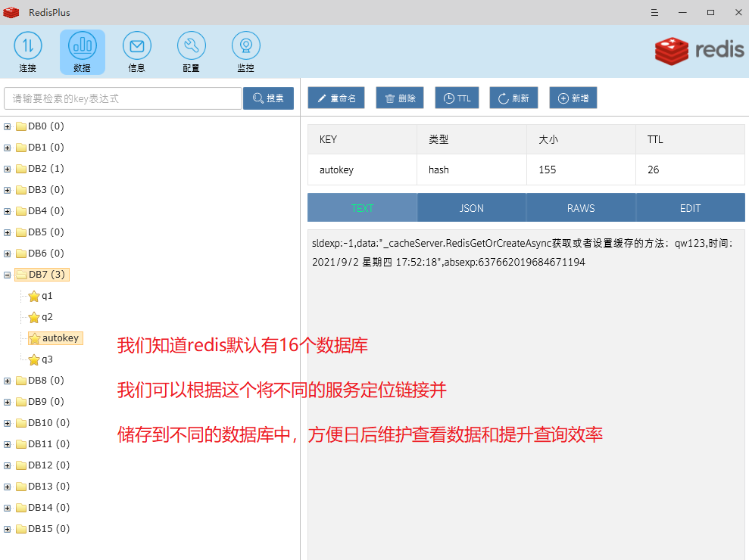Image resolution: width=749 pixels, height=560 pixels.
Task: Expand the DB11 tree node
Action: pos(7,444)
